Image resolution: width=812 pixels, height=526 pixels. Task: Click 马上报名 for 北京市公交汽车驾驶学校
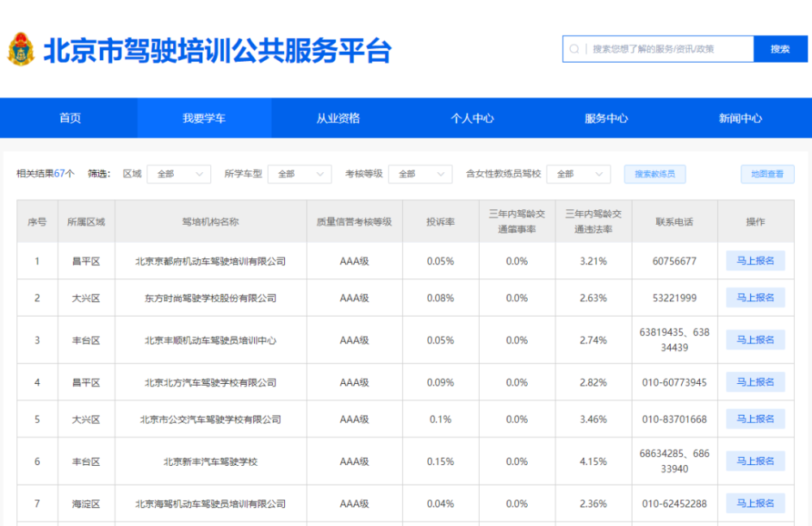(x=755, y=419)
